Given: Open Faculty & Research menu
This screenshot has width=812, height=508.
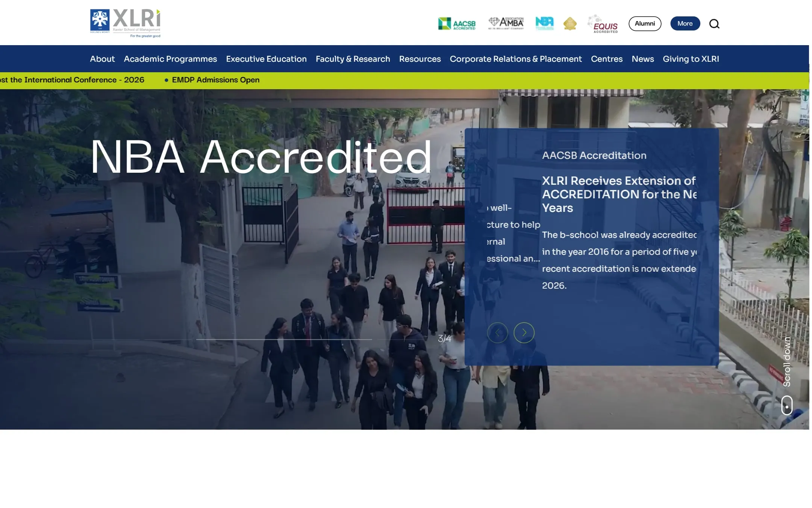Looking at the screenshot, I should coord(353,59).
